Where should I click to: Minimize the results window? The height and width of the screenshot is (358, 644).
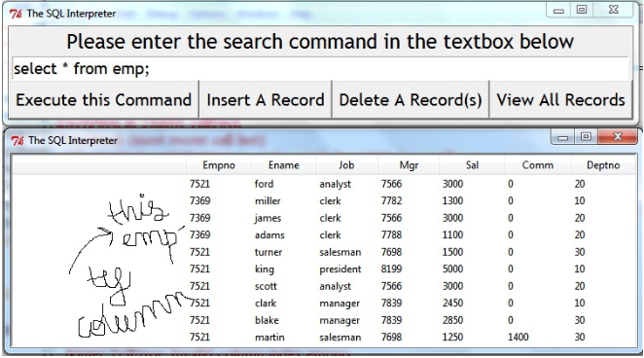(x=563, y=137)
